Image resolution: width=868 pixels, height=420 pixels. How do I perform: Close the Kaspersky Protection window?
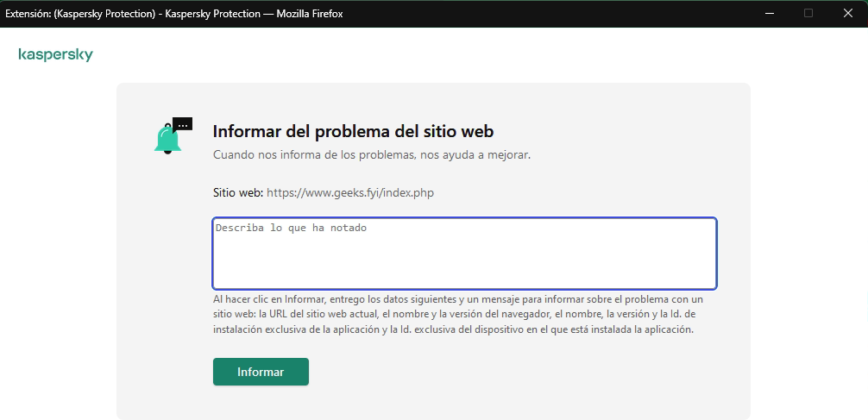pos(847,13)
